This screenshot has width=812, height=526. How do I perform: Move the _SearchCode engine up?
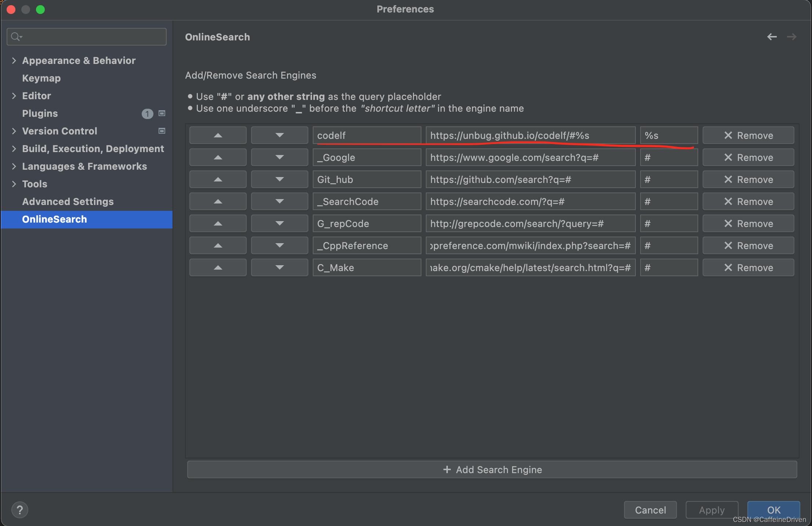click(x=218, y=201)
